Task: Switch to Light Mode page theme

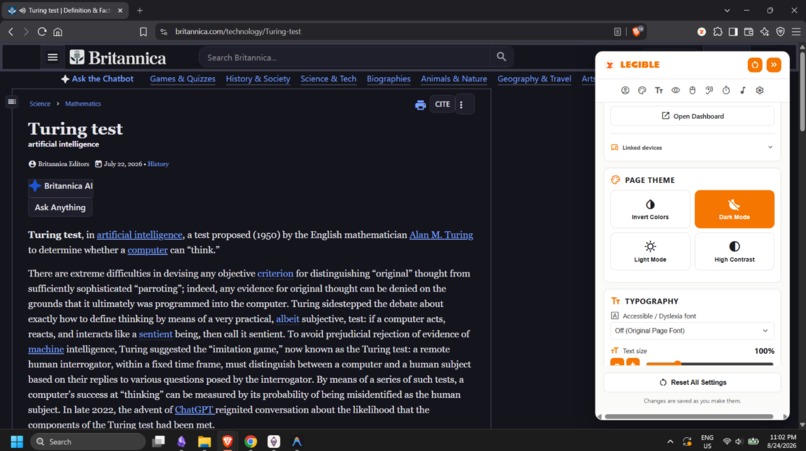Action: 650,251
